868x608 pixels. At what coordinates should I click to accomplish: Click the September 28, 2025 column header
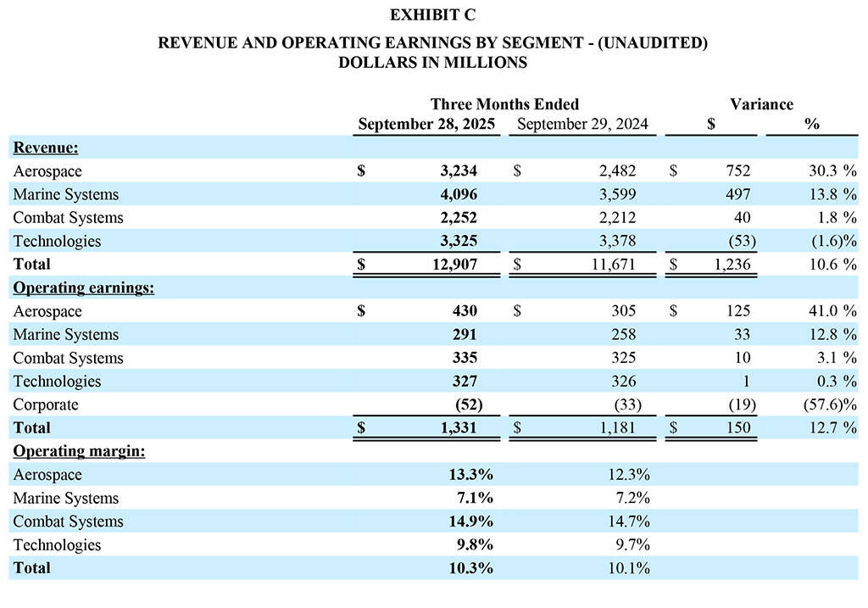425,125
